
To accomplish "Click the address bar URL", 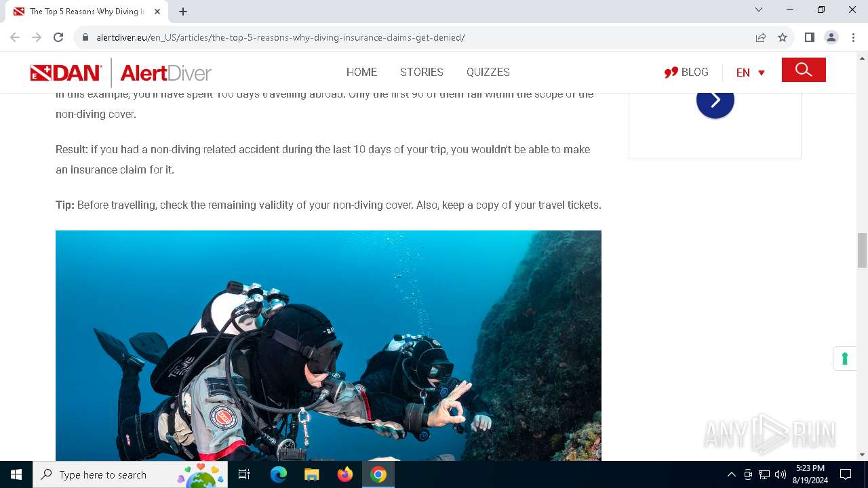I will click(x=281, y=37).
